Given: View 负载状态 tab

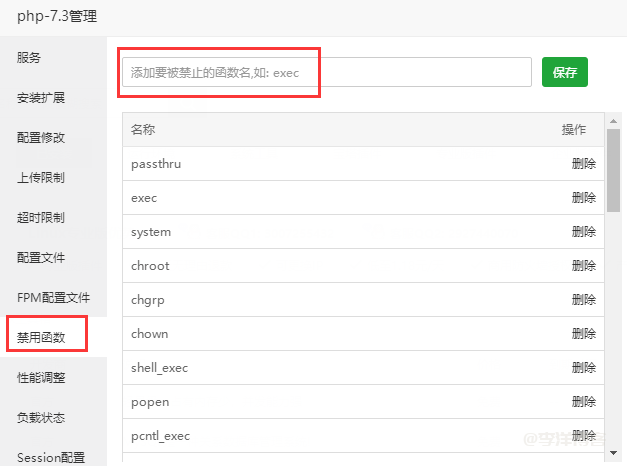Looking at the screenshot, I should 41,418.
